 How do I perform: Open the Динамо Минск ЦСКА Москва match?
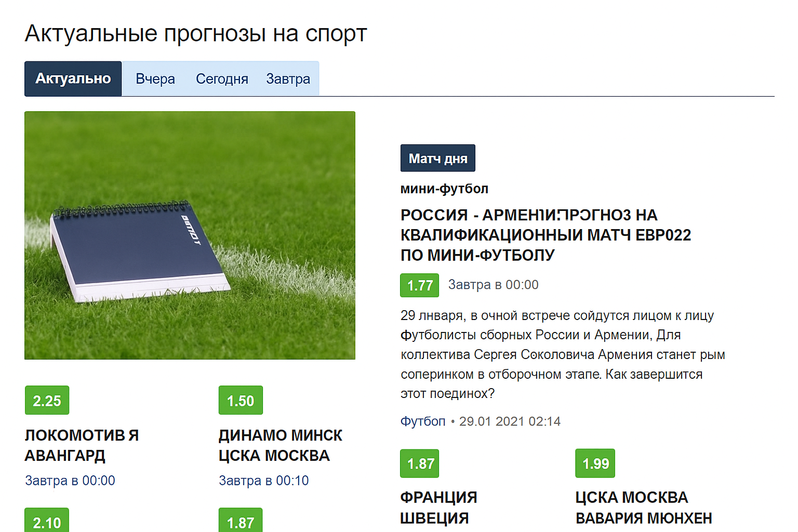[280, 445]
